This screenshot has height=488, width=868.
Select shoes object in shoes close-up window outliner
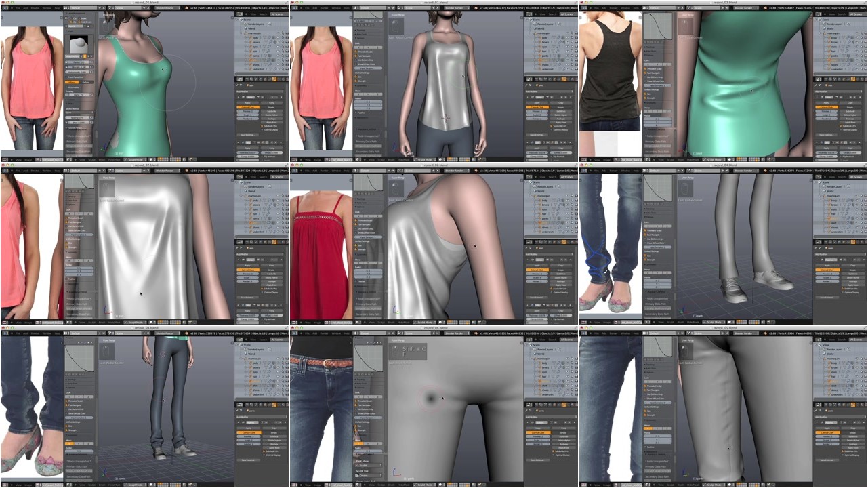click(x=834, y=227)
